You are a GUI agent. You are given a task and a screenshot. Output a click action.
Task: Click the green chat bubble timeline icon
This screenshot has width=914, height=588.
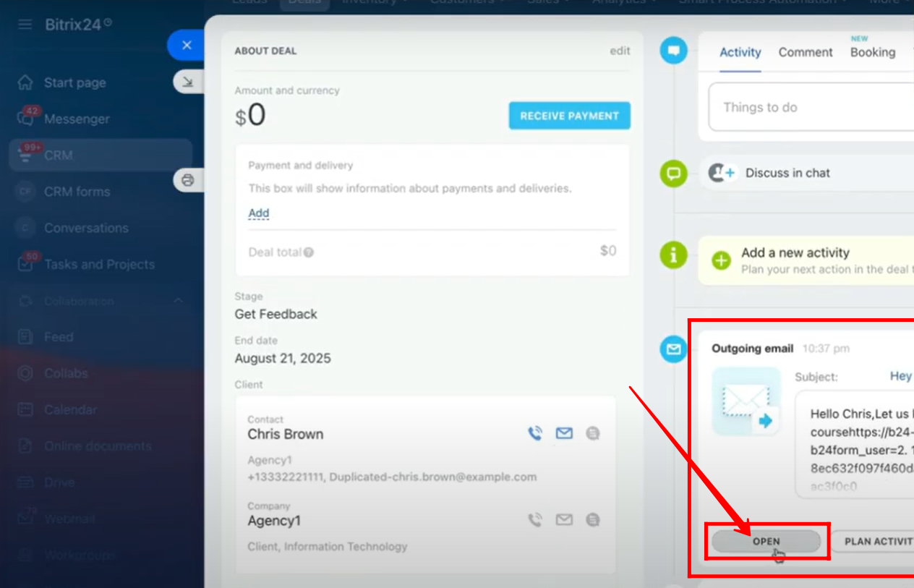coord(674,174)
